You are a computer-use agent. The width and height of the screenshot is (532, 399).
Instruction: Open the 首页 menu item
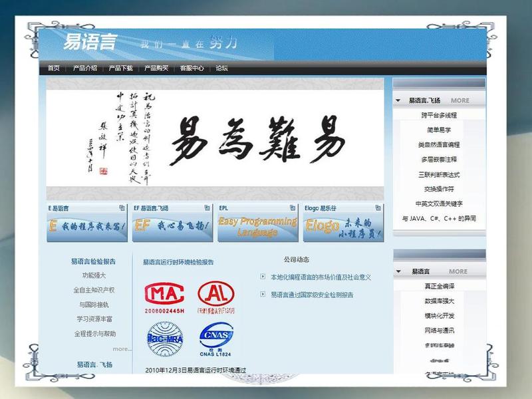(54, 68)
